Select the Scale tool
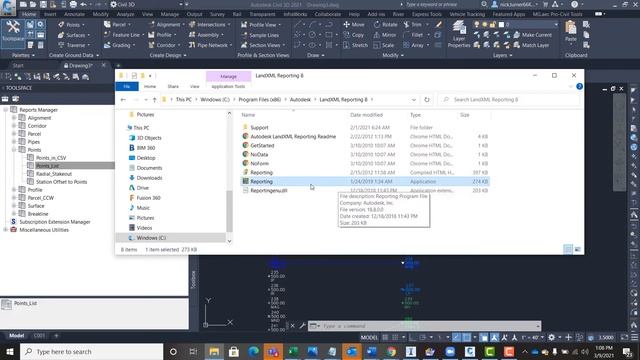 384,45
